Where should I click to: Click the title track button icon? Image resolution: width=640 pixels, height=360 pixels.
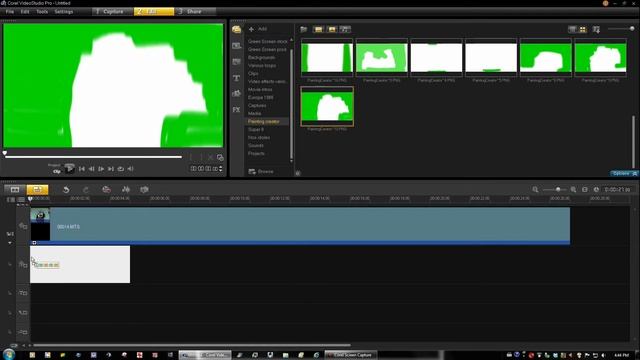point(23,293)
